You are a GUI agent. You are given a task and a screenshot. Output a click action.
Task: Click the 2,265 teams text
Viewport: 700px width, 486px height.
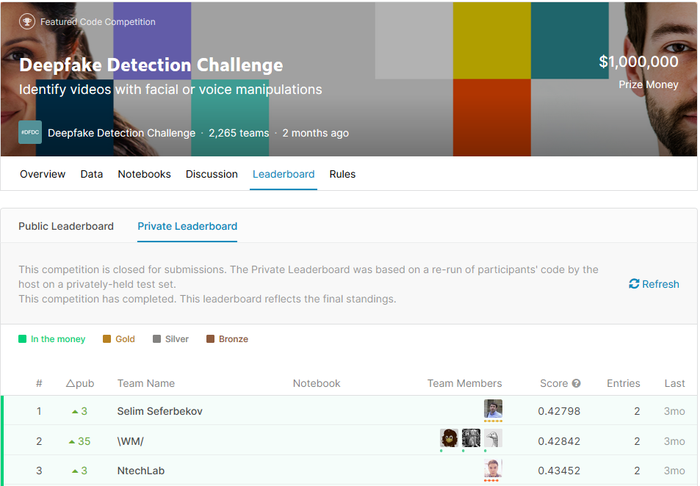pyautogui.click(x=239, y=133)
